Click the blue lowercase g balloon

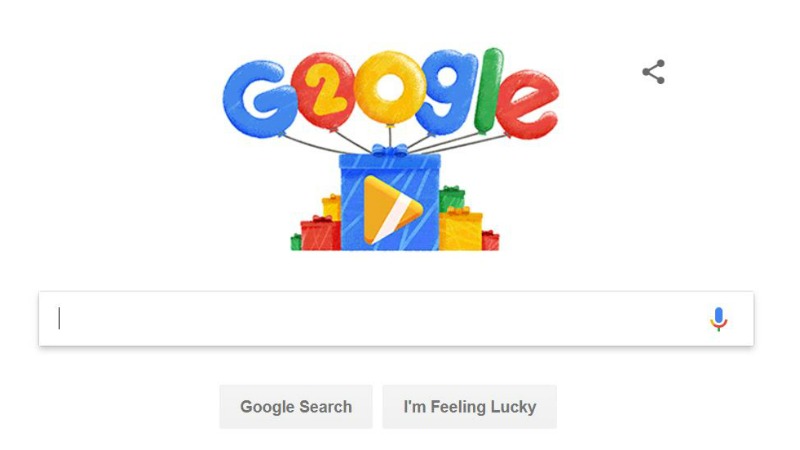click(446, 97)
